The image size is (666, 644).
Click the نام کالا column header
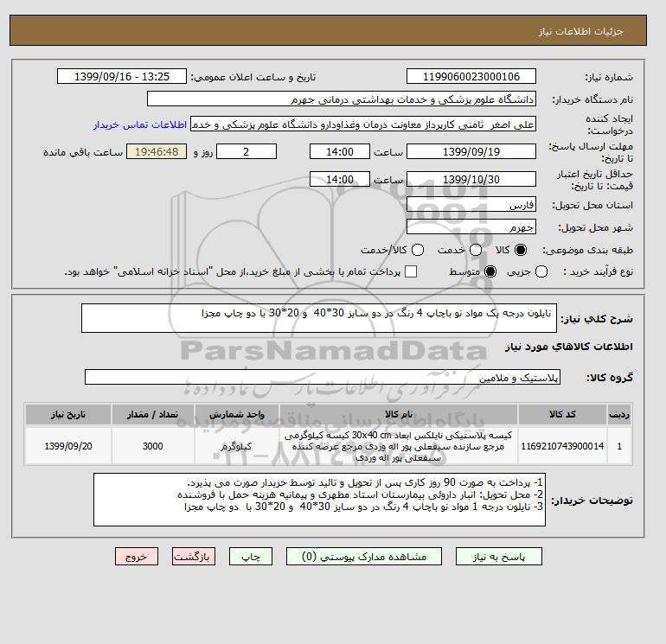[399, 414]
